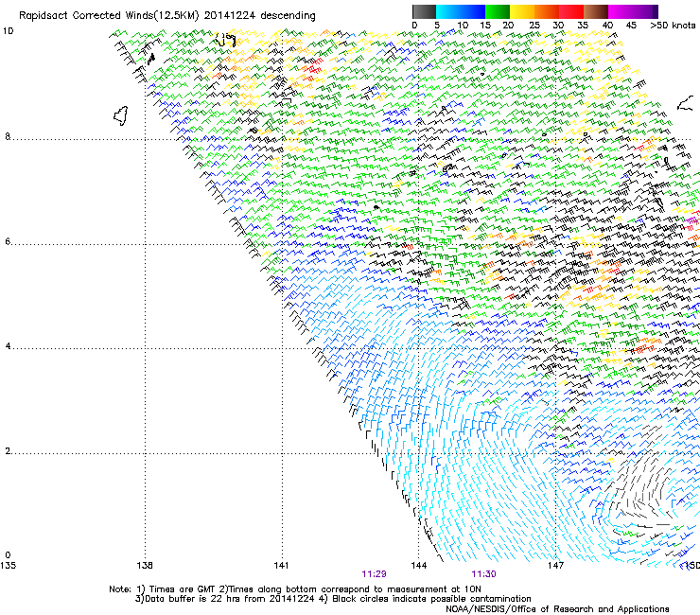Image resolution: width=700 pixels, height=615 pixels.
Task: Click the purple '11:30' swath time label
Action: pos(483,574)
